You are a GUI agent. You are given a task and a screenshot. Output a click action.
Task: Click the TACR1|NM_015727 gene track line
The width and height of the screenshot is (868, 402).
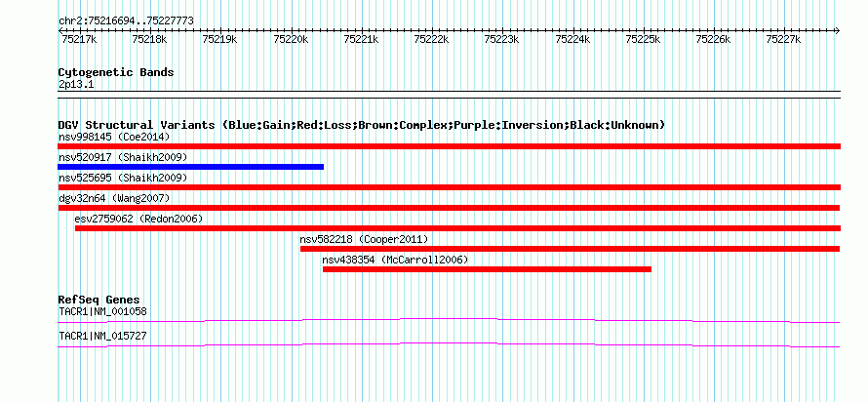tap(449, 345)
